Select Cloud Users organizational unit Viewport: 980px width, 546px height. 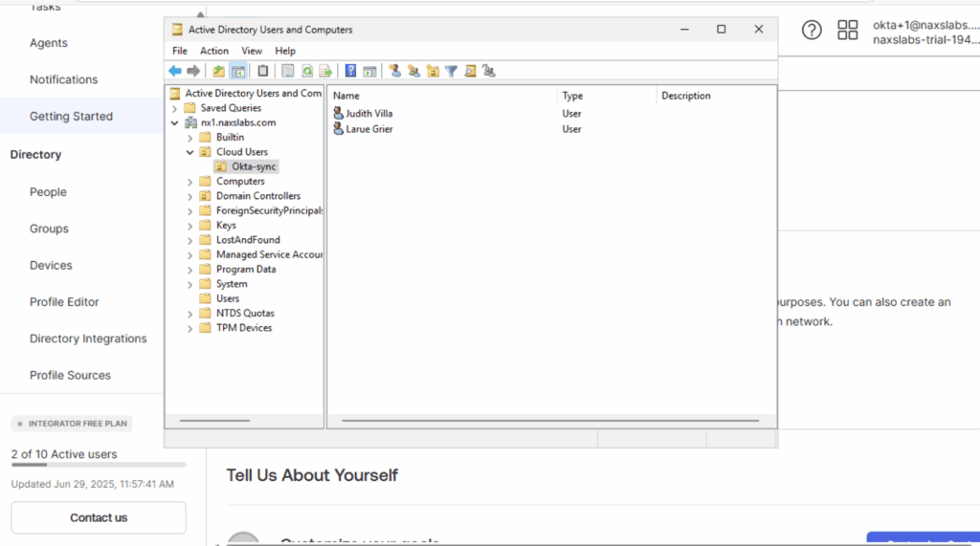pos(242,152)
